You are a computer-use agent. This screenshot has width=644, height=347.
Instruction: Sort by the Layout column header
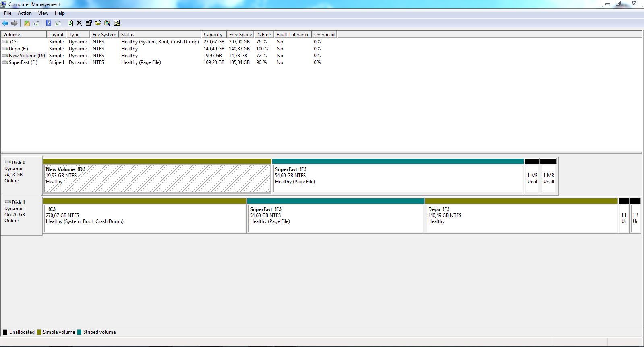point(56,35)
